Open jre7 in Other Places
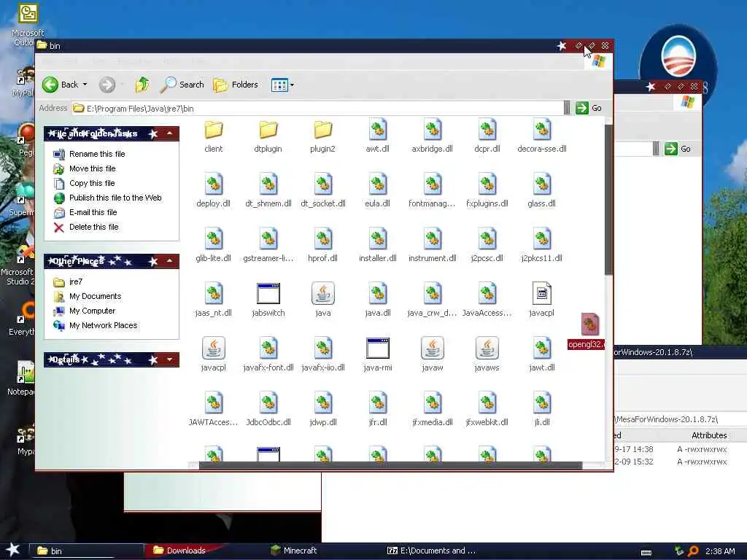This screenshot has height=560, width=747. click(69, 282)
